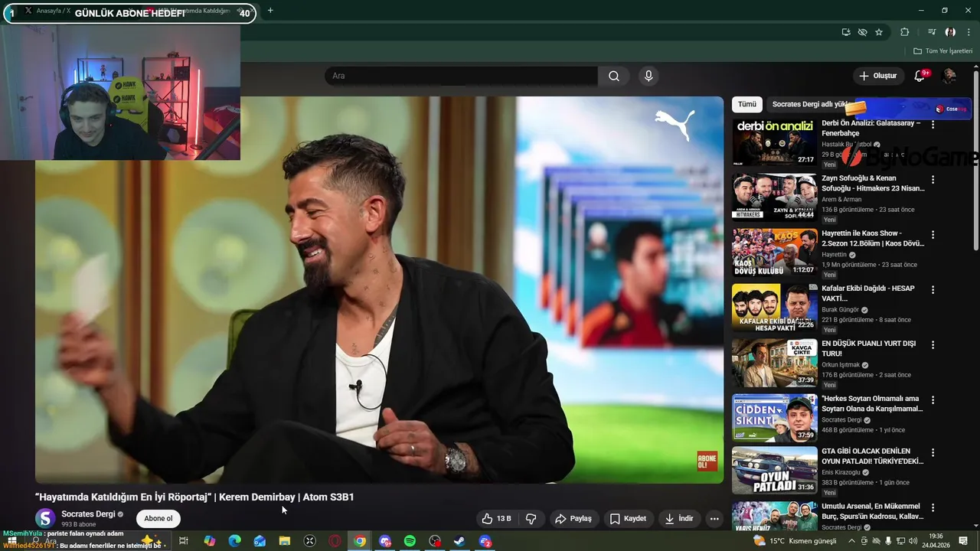Open weather widget 15°C Kısmen güneşli
980x551 pixels.
coord(795,541)
